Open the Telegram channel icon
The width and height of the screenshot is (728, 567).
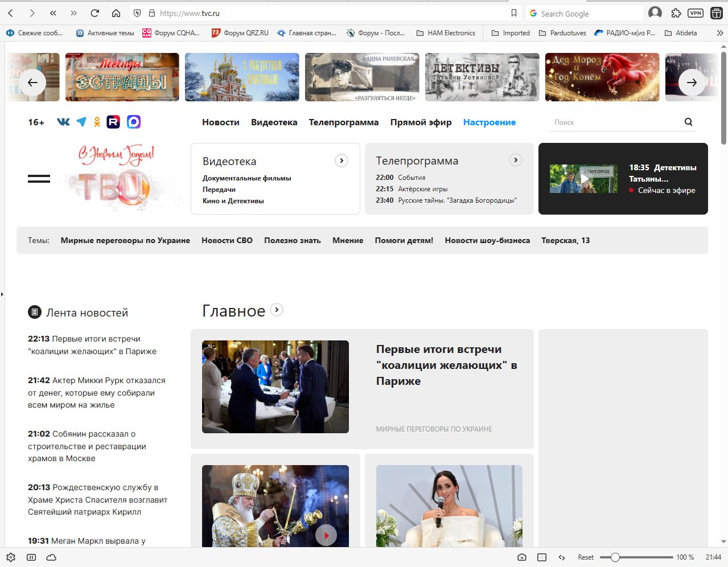[81, 122]
